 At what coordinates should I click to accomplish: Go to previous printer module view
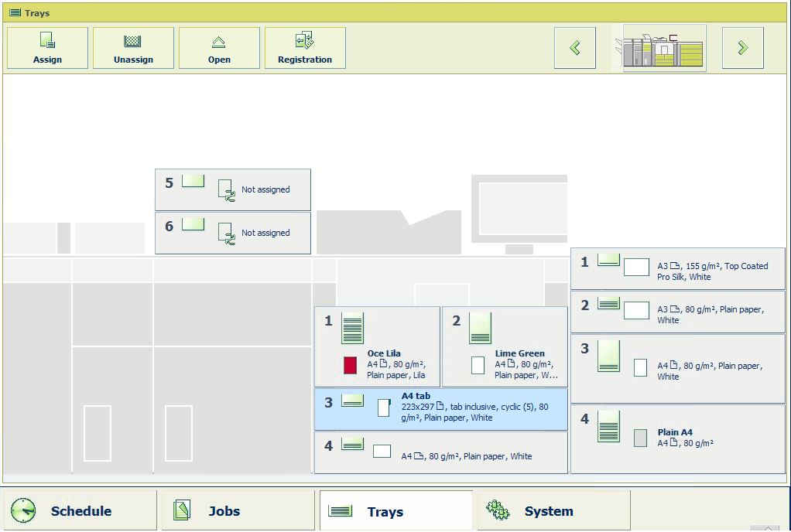click(x=574, y=48)
